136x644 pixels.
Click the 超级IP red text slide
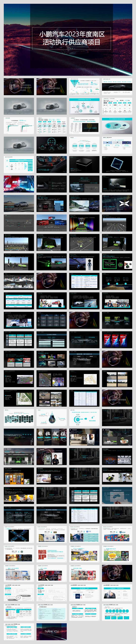click(52, 553)
